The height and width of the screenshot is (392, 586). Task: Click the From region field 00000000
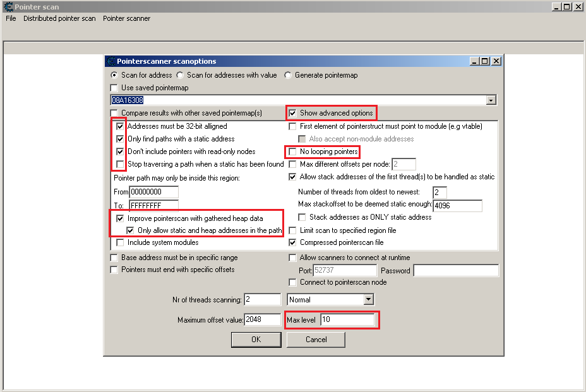click(153, 192)
